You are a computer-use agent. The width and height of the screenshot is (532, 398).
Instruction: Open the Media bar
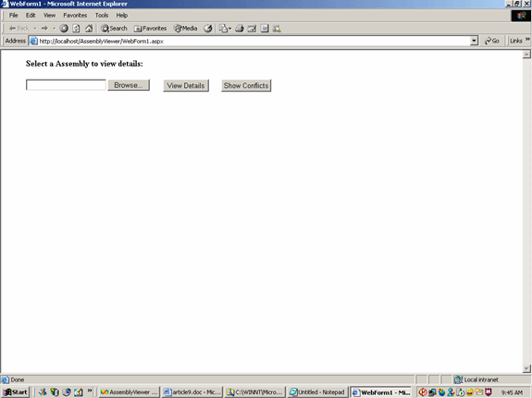click(186, 29)
